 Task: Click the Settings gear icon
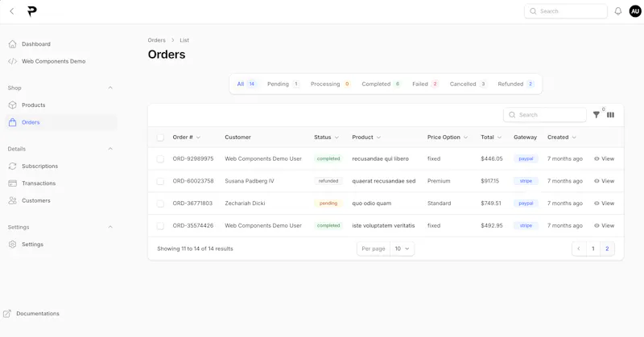(13, 245)
